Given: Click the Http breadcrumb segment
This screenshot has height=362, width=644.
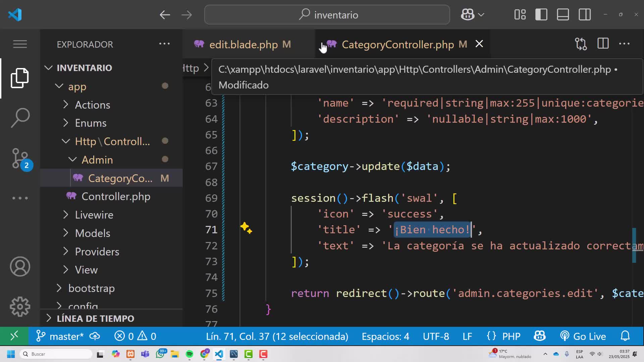Looking at the screenshot, I should pyautogui.click(x=191, y=68).
